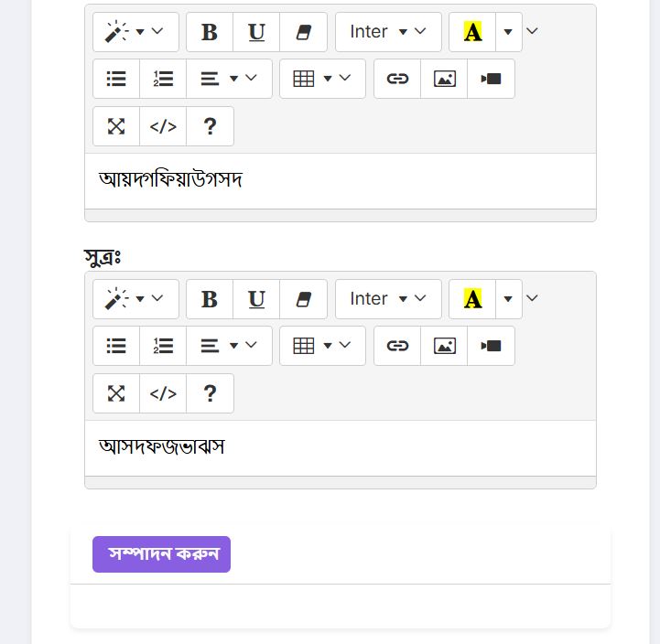The height and width of the screenshot is (644, 660).
Task: Switch to code view in সুত্র editor
Action: (x=163, y=393)
